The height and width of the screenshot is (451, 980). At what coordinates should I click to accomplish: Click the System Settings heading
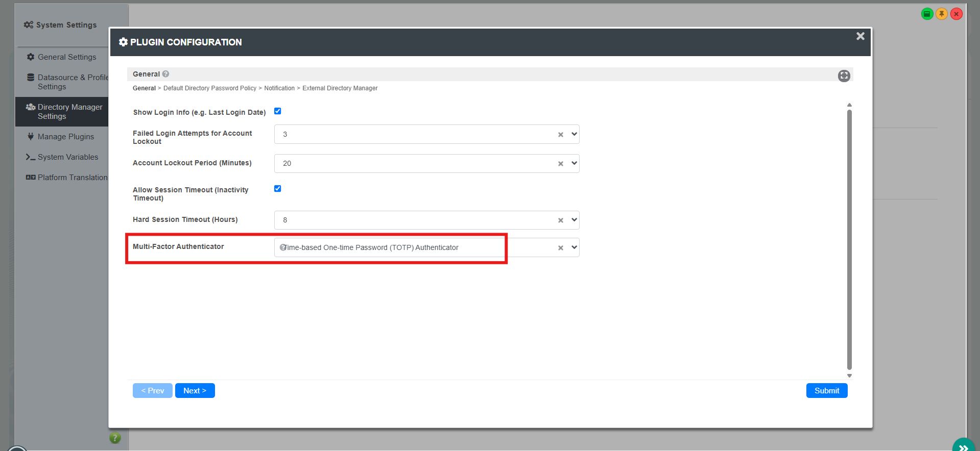pos(66,25)
